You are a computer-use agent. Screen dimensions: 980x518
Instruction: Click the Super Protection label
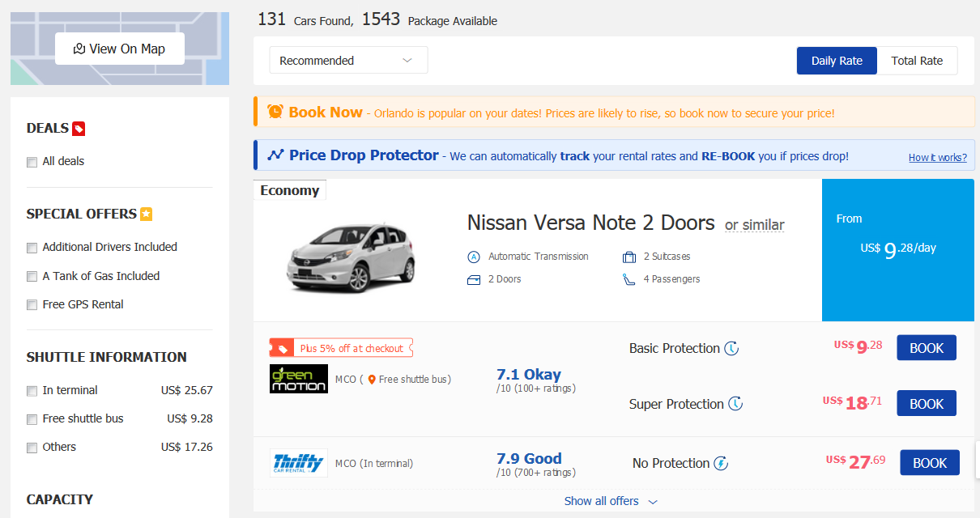(676, 404)
